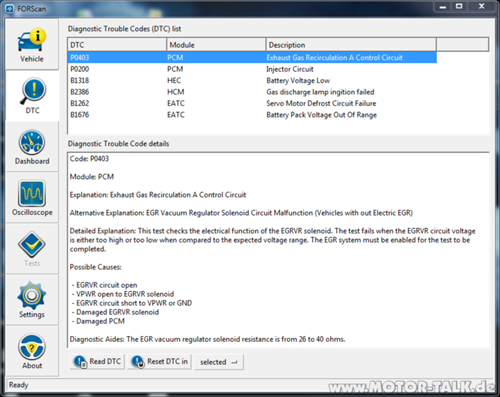This screenshot has width=500, height=397.
Task: Click the 'Module: PCM' line in details
Action: (x=92, y=177)
